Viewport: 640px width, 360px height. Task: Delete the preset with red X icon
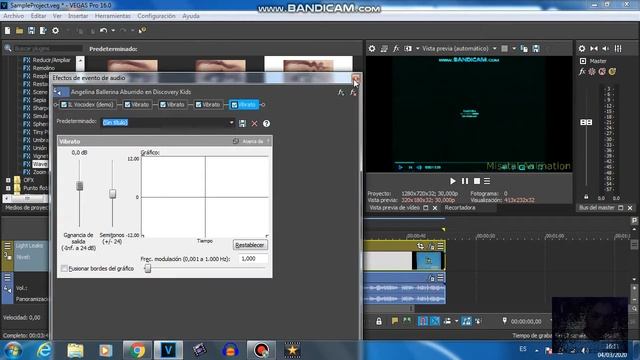[254, 123]
